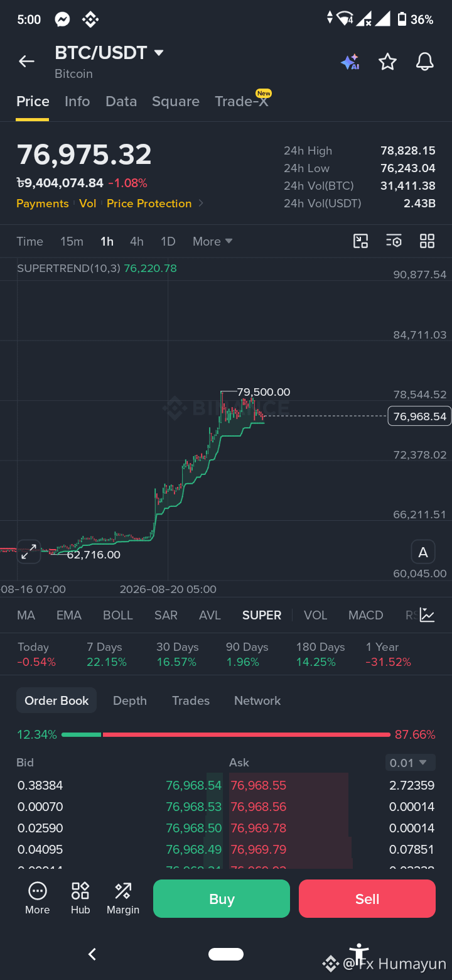Select the Trades tab
The image size is (452, 980).
(x=191, y=700)
